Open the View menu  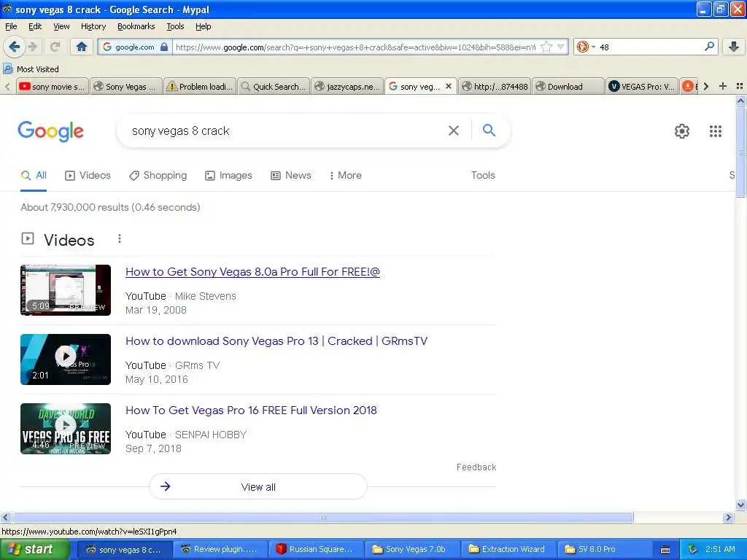click(61, 26)
